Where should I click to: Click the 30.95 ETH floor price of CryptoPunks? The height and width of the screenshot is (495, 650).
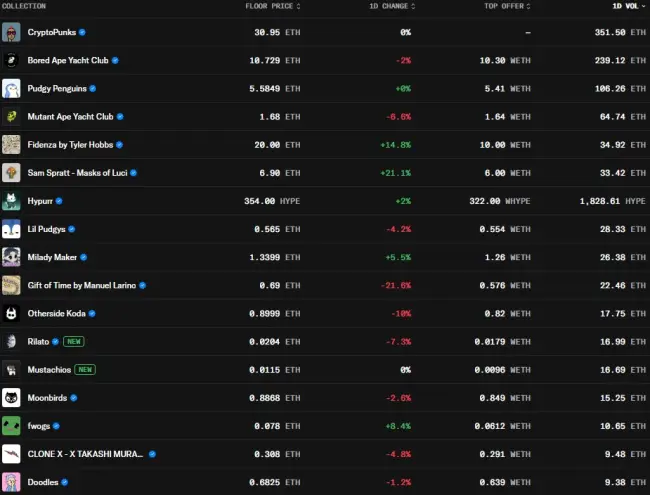(x=277, y=32)
